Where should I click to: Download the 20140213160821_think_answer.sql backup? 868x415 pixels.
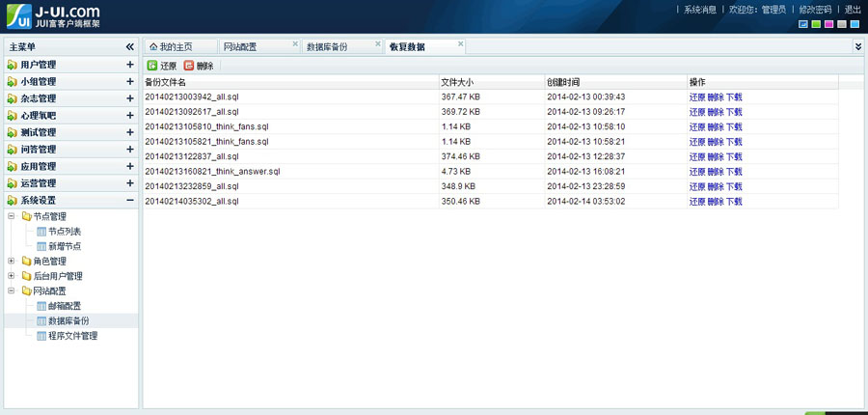click(x=734, y=172)
